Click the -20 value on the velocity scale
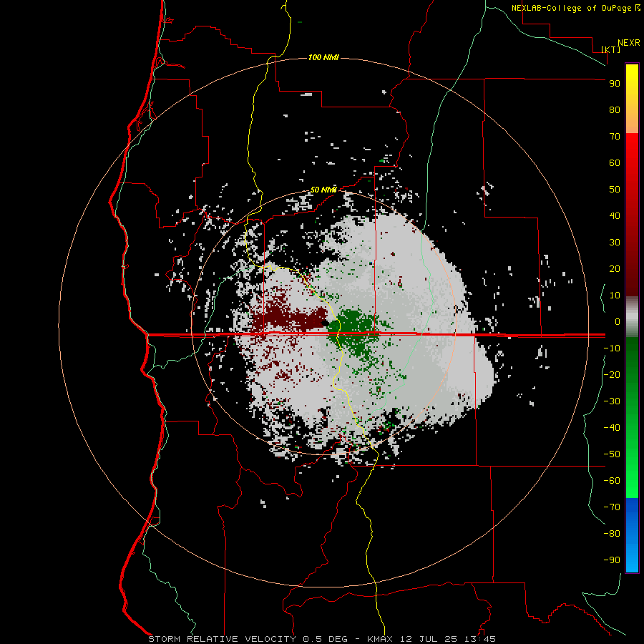This screenshot has width=644, height=644. 612,374
